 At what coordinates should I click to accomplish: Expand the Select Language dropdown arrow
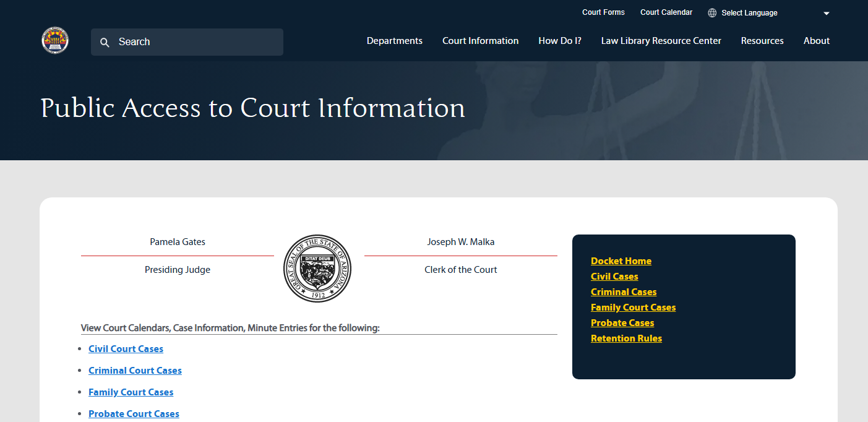tap(826, 14)
